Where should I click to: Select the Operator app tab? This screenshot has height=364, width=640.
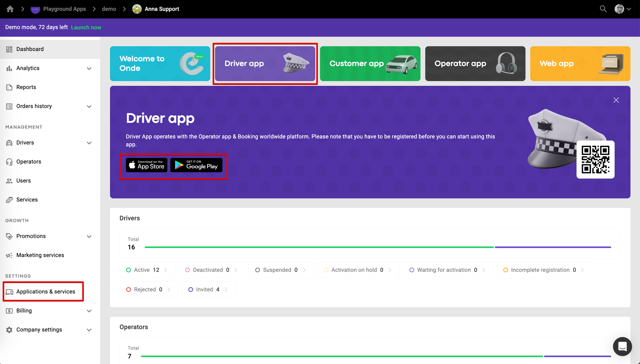(475, 64)
